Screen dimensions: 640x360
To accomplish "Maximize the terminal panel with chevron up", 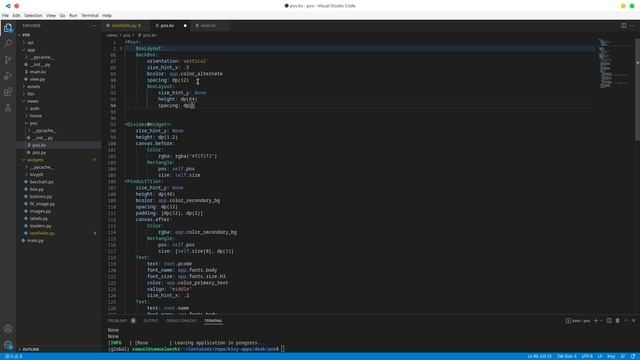I will (x=626, y=321).
